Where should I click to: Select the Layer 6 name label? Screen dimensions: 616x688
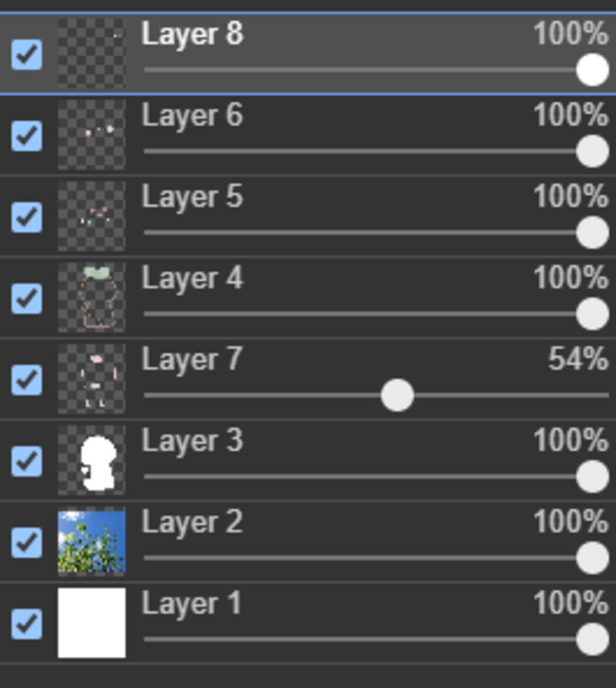tap(192, 115)
